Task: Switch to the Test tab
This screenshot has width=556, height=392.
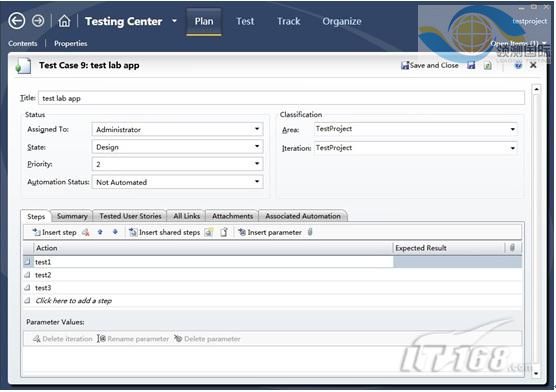Action: 245,21
